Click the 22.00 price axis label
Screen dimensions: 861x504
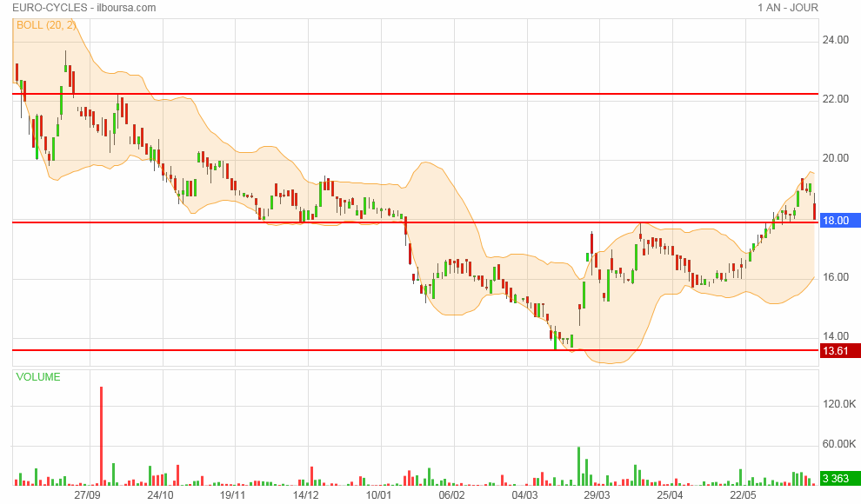(x=835, y=99)
